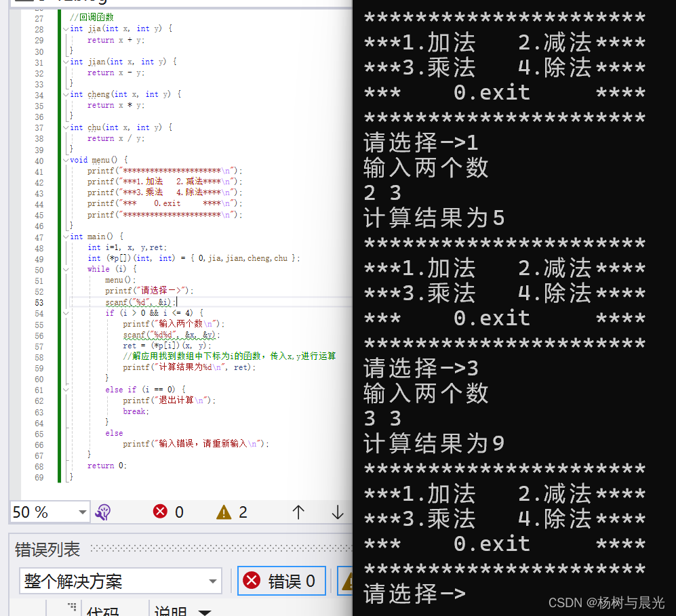The height and width of the screenshot is (616, 676).
Task: Click the console input line '2 3'
Action: pyautogui.click(x=383, y=193)
